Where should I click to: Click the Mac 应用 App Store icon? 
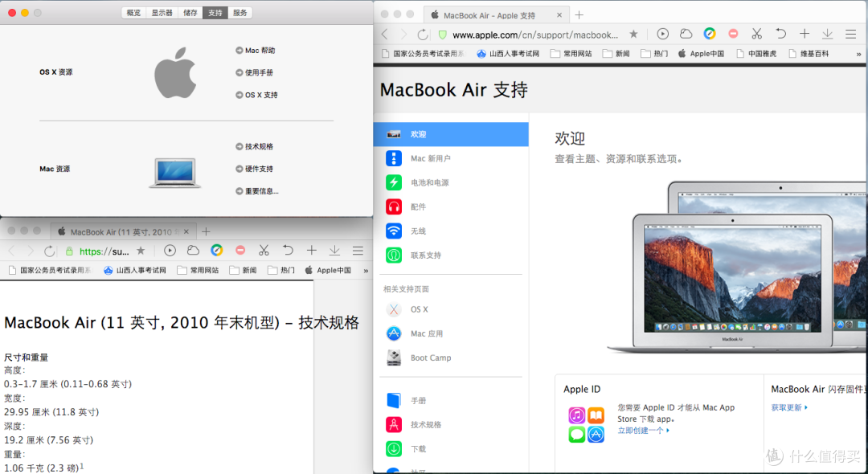pyautogui.click(x=394, y=333)
